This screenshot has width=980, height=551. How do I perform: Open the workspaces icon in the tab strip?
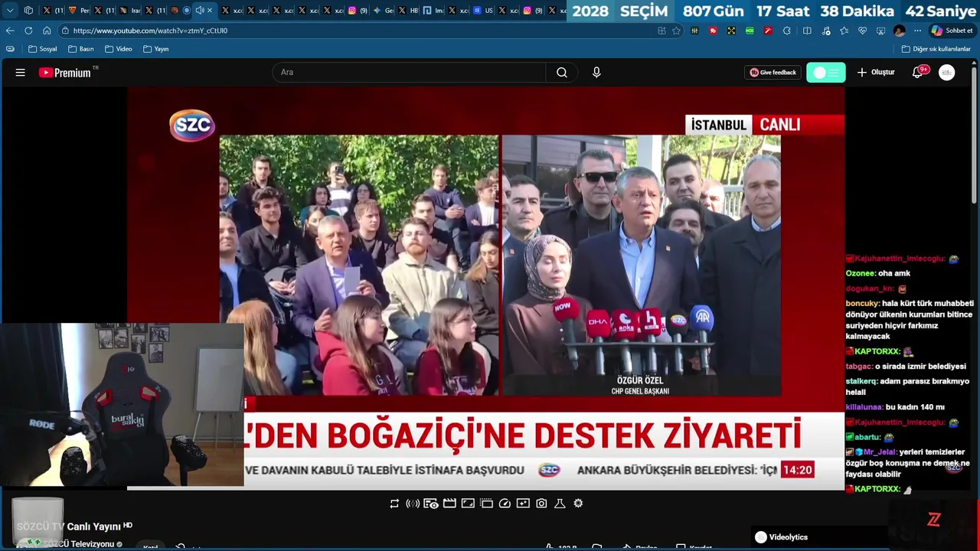tap(28, 10)
